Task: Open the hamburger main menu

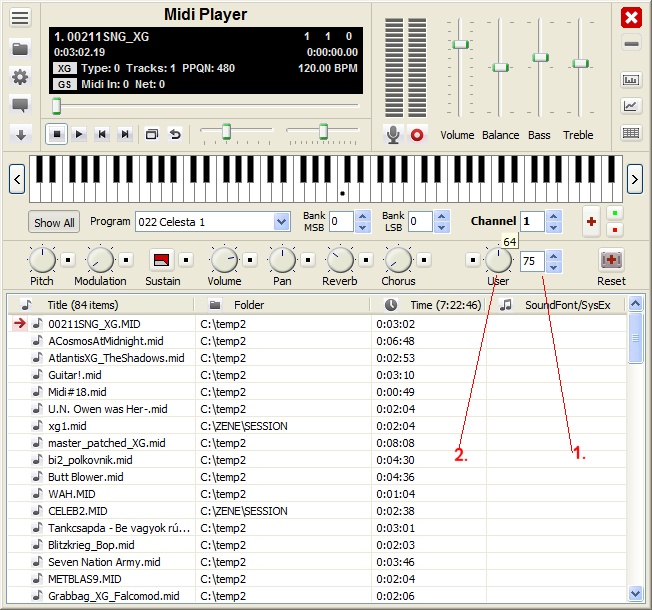Action: point(20,17)
